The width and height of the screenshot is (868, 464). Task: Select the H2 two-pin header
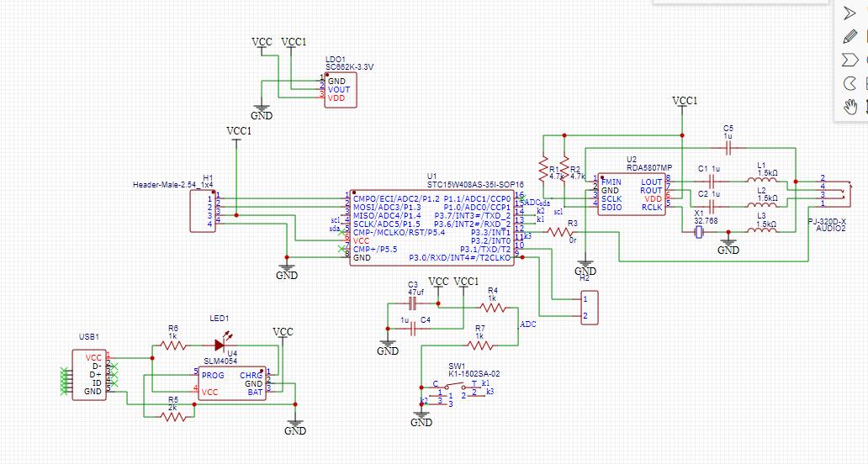[x=589, y=308]
